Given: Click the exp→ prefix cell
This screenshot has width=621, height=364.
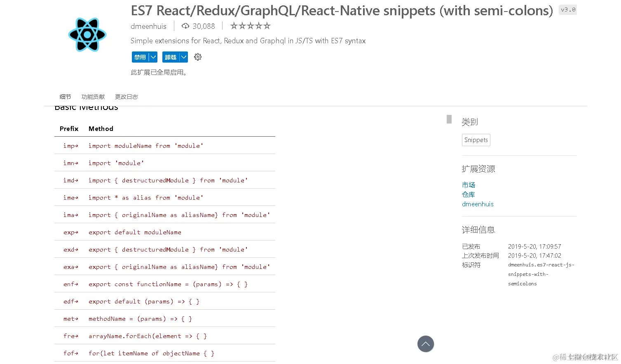Looking at the screenshot, I should pyautogui.click(x=71, y=232).
